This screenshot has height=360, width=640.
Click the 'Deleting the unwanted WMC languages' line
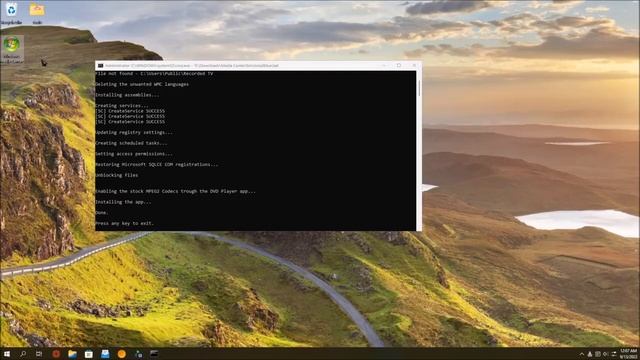pos(142,84)
